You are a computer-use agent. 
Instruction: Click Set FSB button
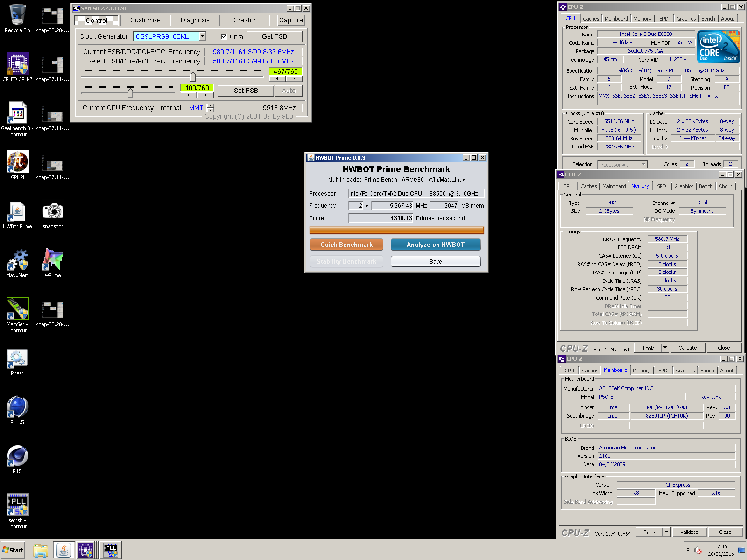[x=246, y=91]
